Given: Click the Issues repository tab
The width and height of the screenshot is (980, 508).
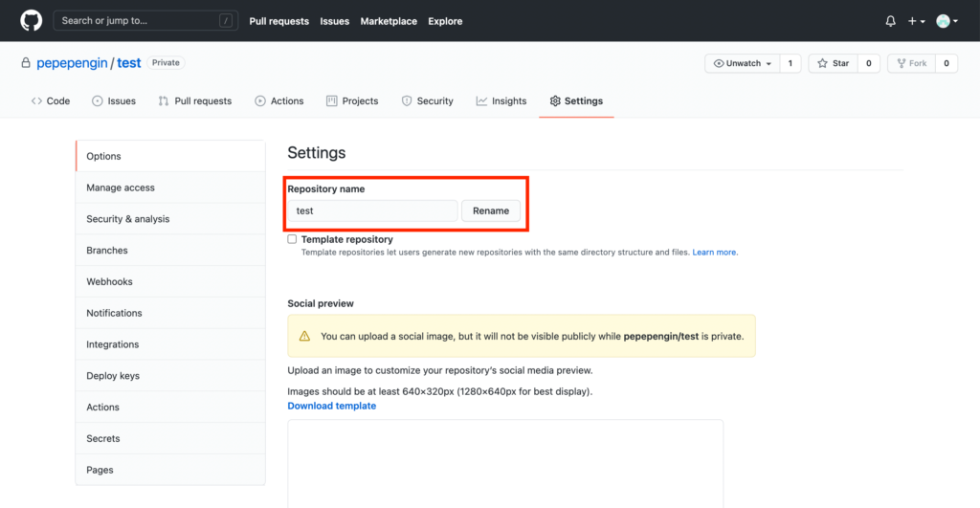Looking at the screenshot, I should [114, 100].
